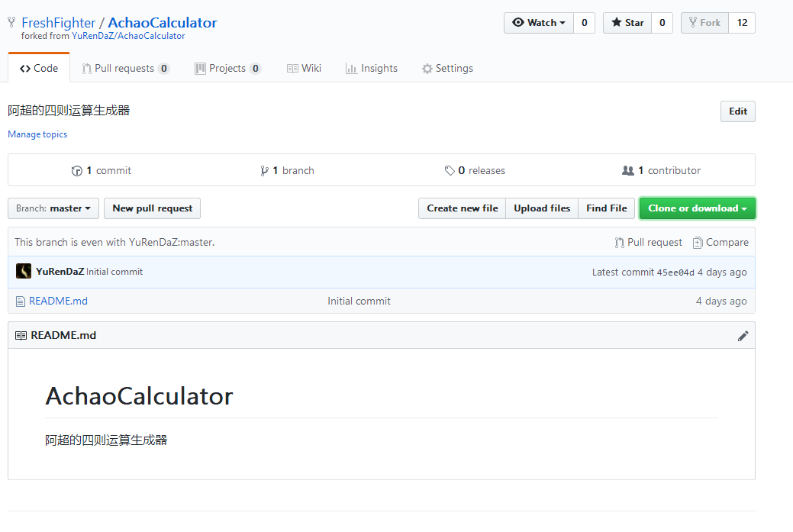Click the Pull request link in branch bar
793x532 pixels.
(648, 242)
